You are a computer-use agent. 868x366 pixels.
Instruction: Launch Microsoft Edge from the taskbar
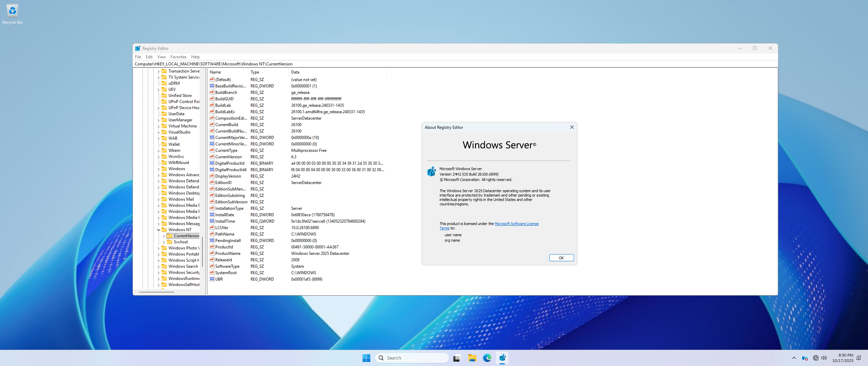click(487, 358)
